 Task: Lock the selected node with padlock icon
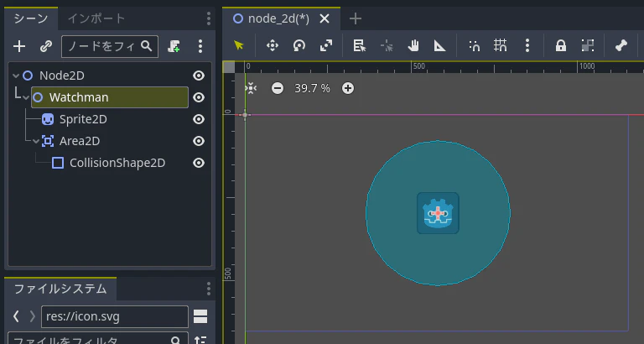point(561,45)
